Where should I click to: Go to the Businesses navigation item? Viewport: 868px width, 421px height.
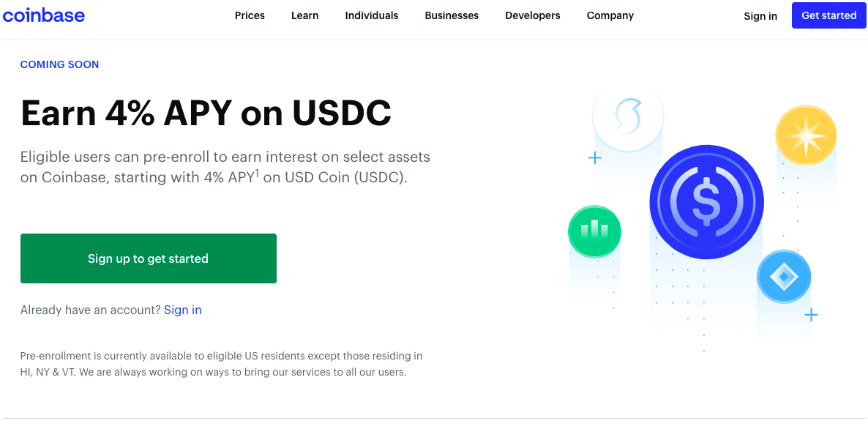point(452,15)
